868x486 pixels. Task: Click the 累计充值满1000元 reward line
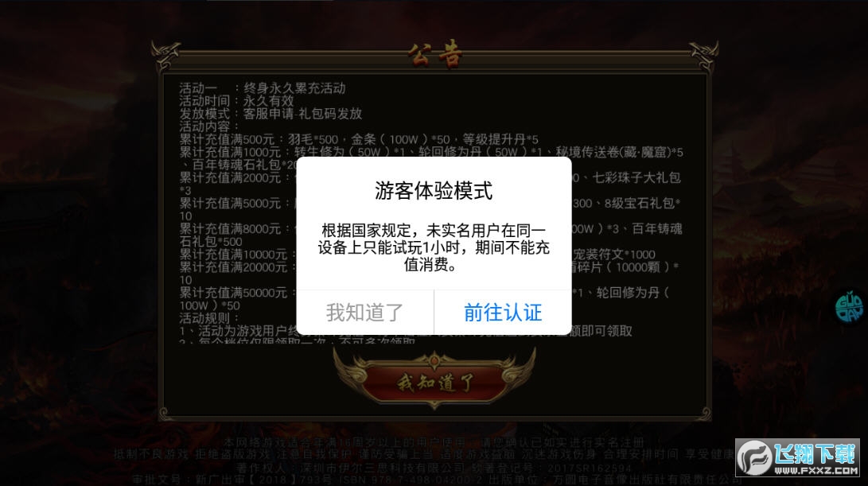pos(431,158)
